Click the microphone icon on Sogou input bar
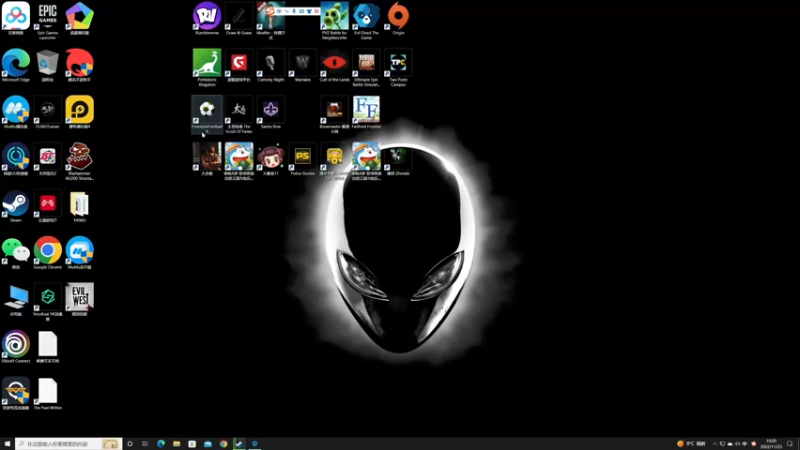 point(294,11)
